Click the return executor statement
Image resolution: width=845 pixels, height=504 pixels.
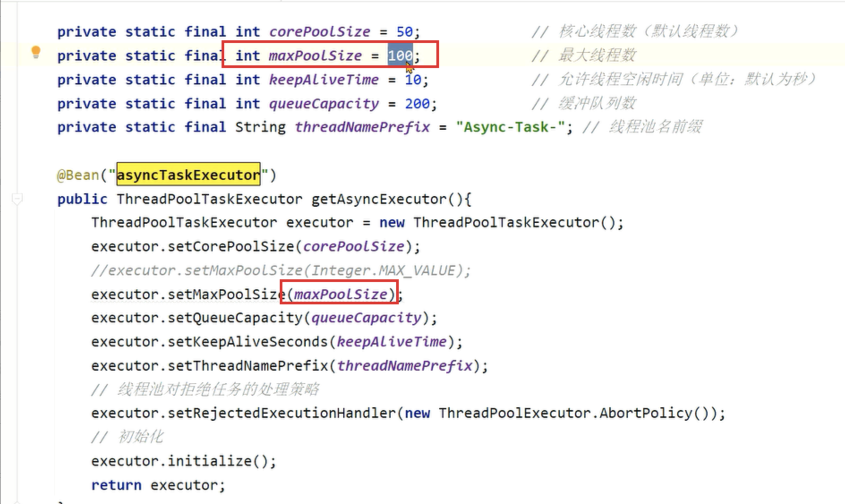[158, 485]
